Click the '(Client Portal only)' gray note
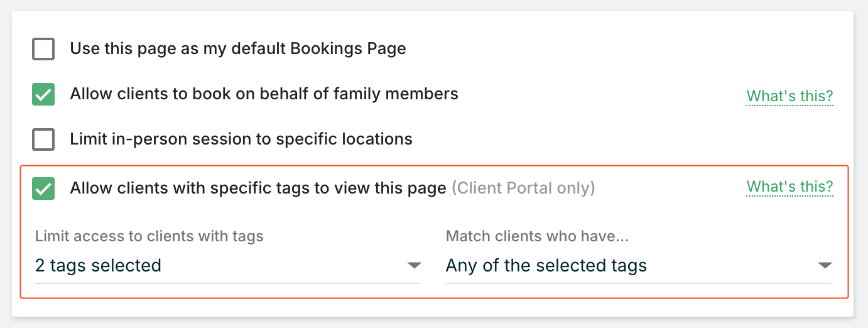 pos(523,188)
